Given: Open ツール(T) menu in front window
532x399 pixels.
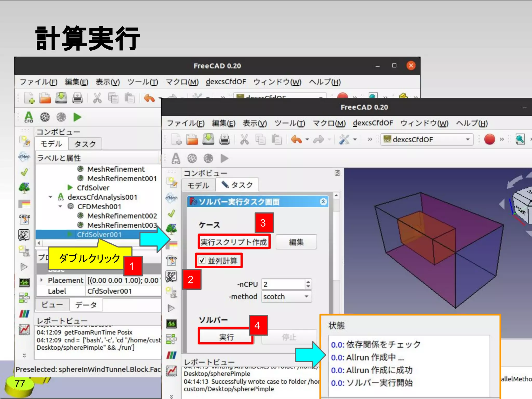Looking at the screenshot, I should pyautogui.click(x=290, y=123).
